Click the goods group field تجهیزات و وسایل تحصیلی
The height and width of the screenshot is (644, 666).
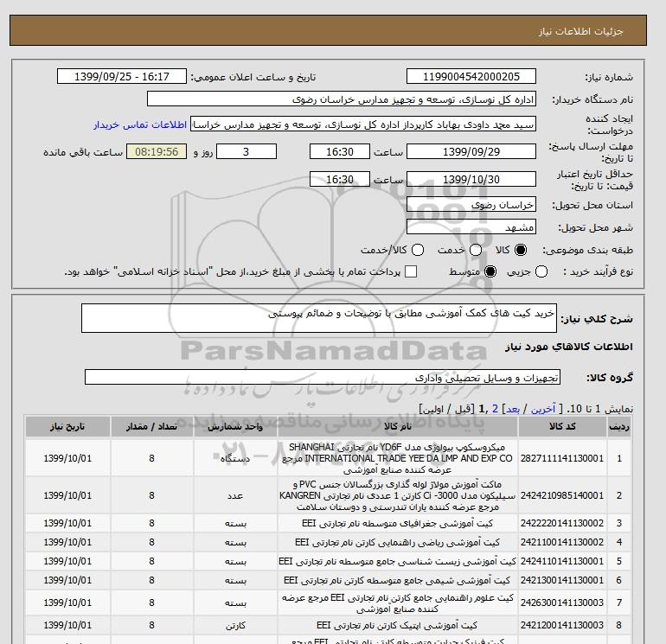[x=323, y=377]
